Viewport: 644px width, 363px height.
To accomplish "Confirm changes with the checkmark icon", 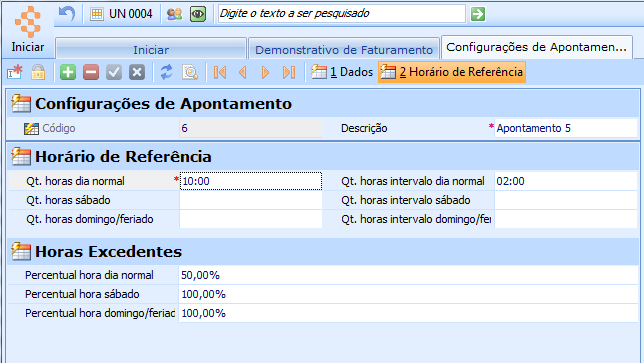I will (114, 72).
